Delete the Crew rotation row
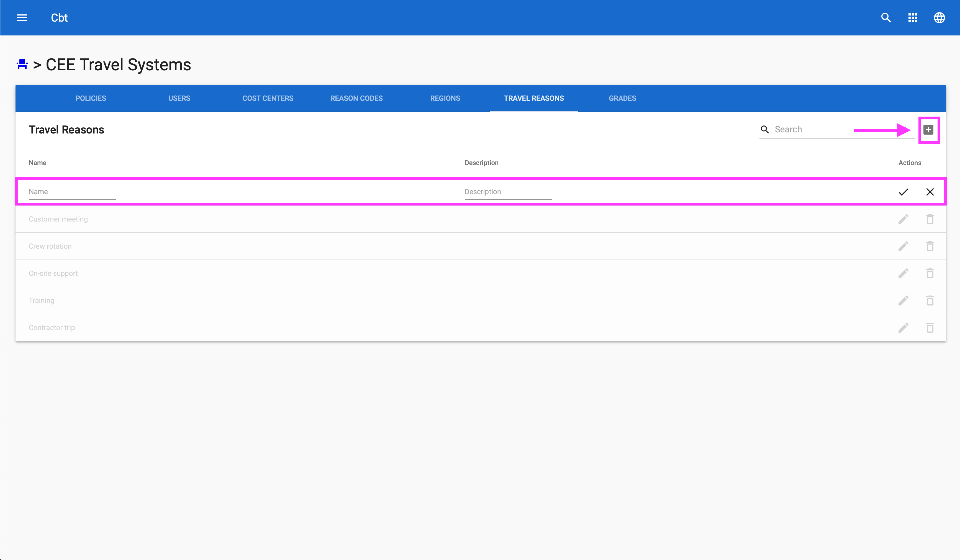 point(930,246)
